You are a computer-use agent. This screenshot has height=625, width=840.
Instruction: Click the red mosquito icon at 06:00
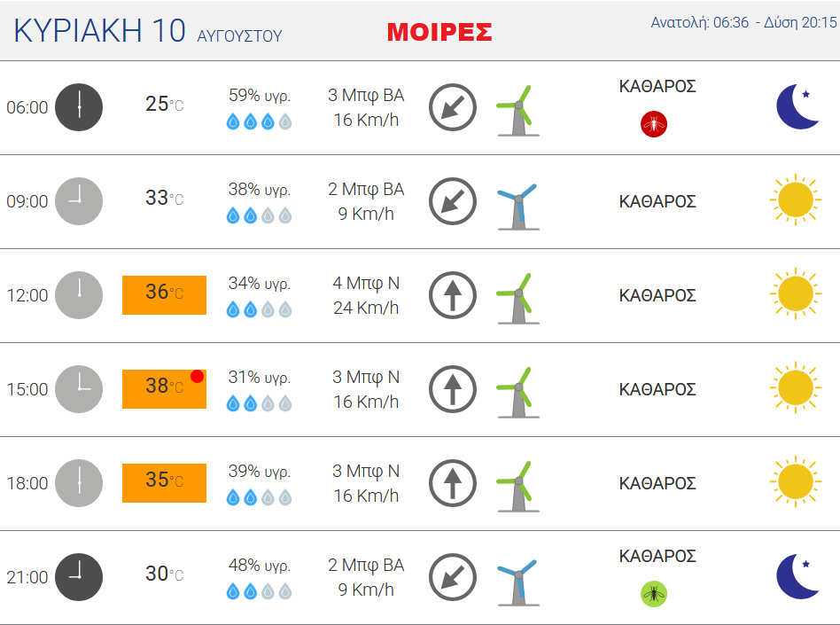coord(654,124)
